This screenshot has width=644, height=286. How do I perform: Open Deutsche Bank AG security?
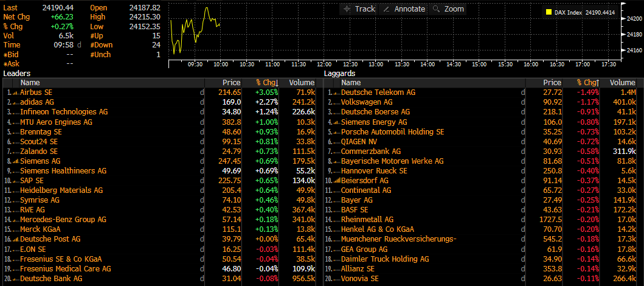(51, 279)
